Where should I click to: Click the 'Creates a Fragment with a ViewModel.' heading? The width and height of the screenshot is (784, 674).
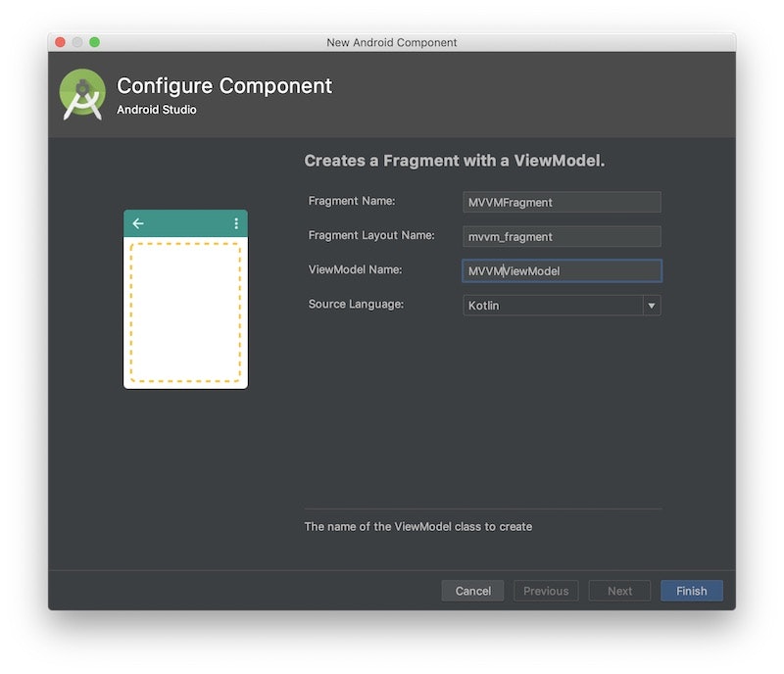click(x=455, y=161)
